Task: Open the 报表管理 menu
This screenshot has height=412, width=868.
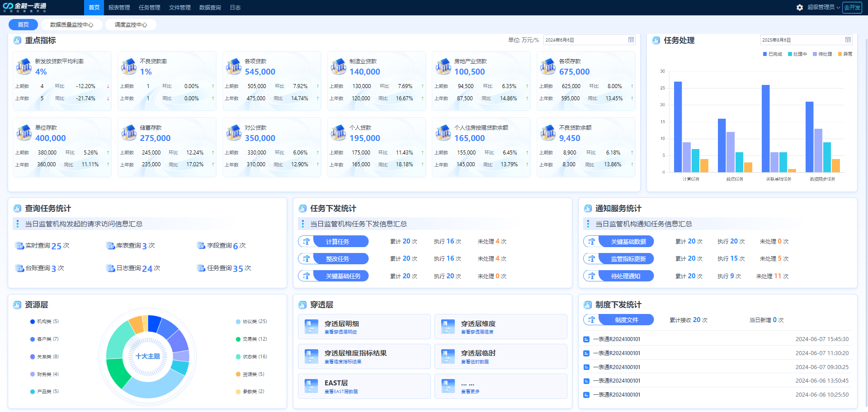Action: pyautogui.click(x=118, y=7)
